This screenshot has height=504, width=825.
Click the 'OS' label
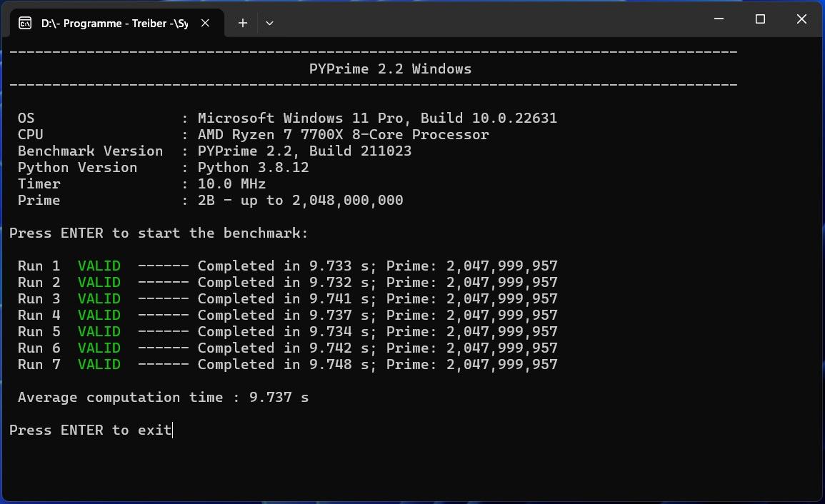tap(26, 118)
